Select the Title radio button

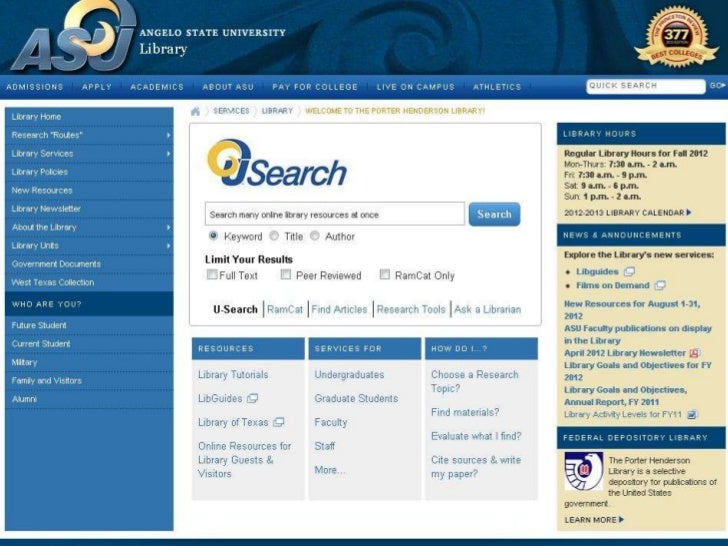(x=274, y=236)
